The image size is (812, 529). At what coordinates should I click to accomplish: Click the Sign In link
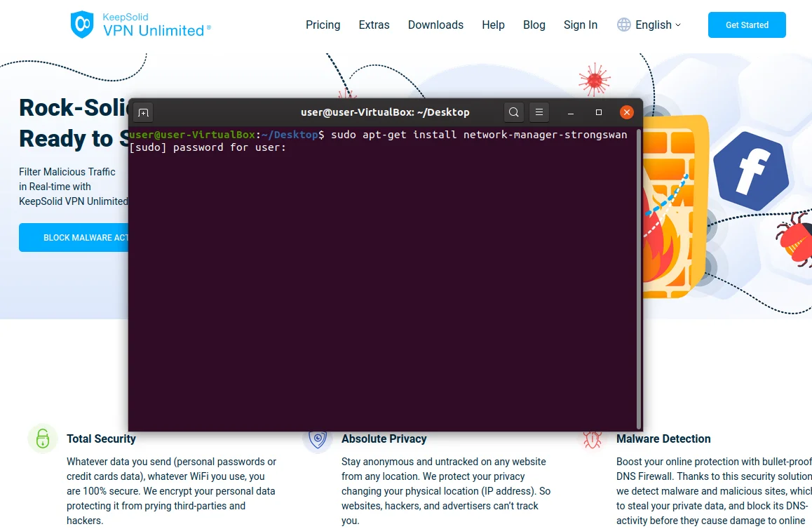point(581,25)
